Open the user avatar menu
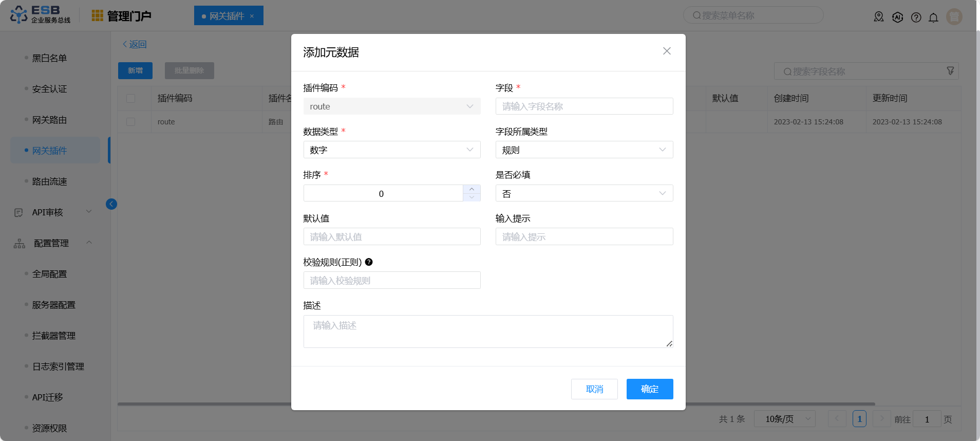The height and width of the screenshot is (441, 980). coord(954,16)
